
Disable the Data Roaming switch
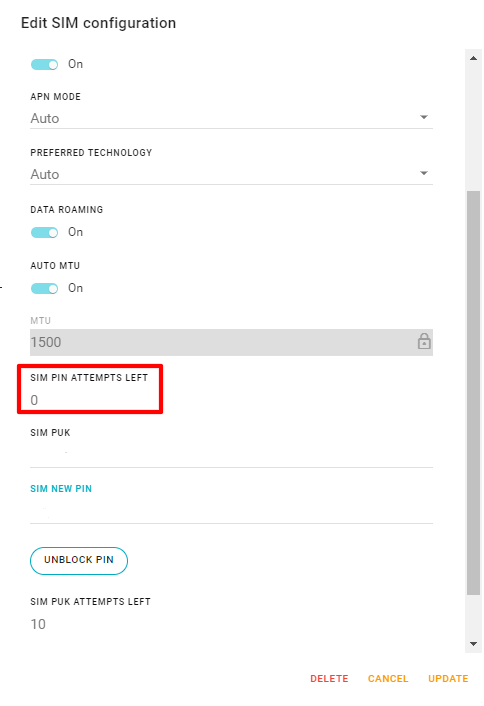[44, 232]
